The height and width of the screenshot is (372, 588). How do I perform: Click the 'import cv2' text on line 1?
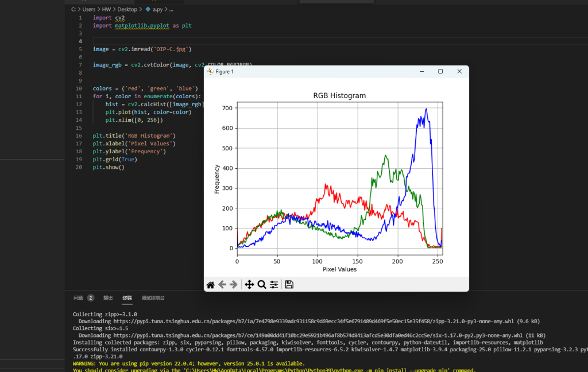(109, 18)
